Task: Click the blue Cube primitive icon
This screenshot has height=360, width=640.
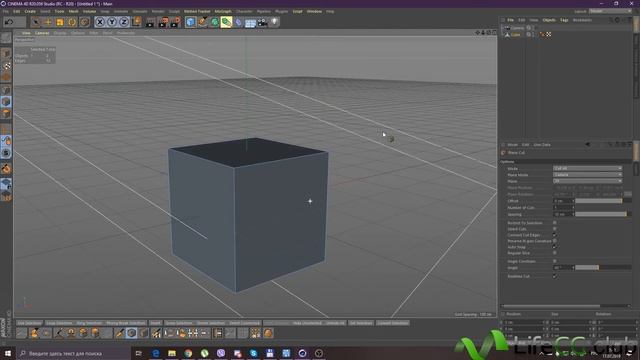Action: [x=190, y=22]
